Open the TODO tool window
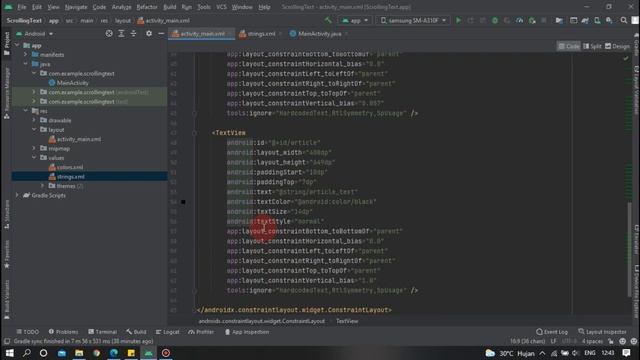 click(x=28, y=332)
